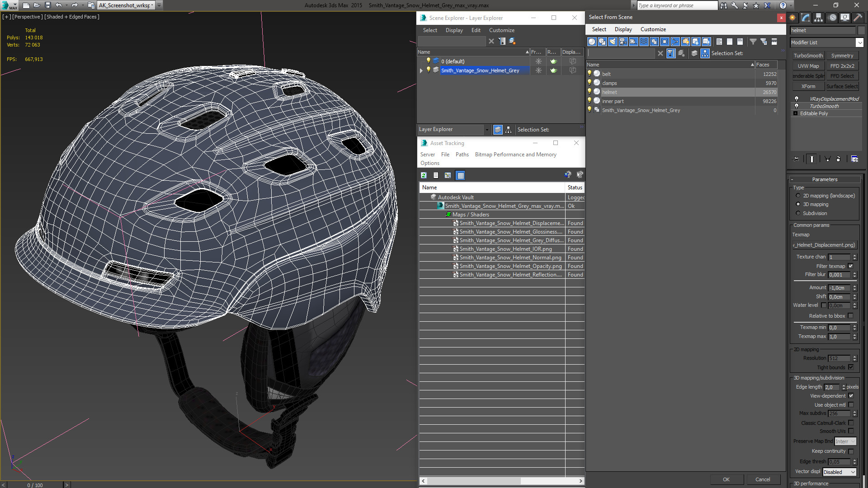
Task: Switch to Sort by Hierarchy view icon
Action: coord(705,53)
